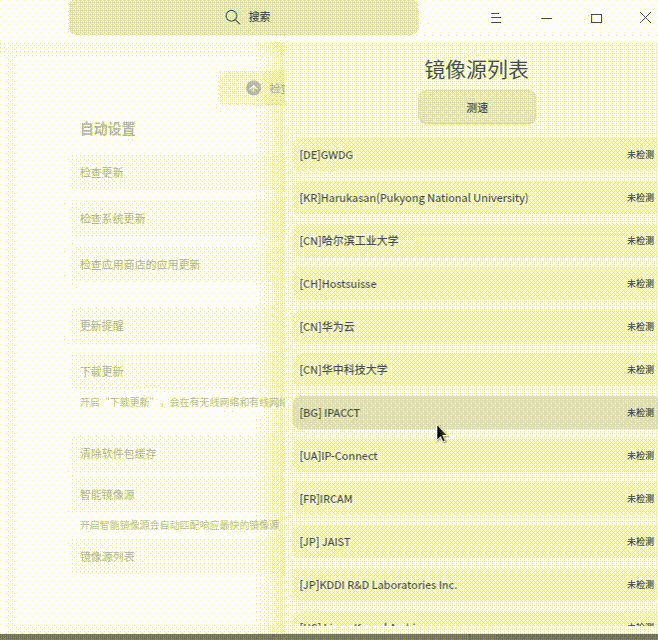Close the settings window
The image size is (658, 640).
(645, 18)
